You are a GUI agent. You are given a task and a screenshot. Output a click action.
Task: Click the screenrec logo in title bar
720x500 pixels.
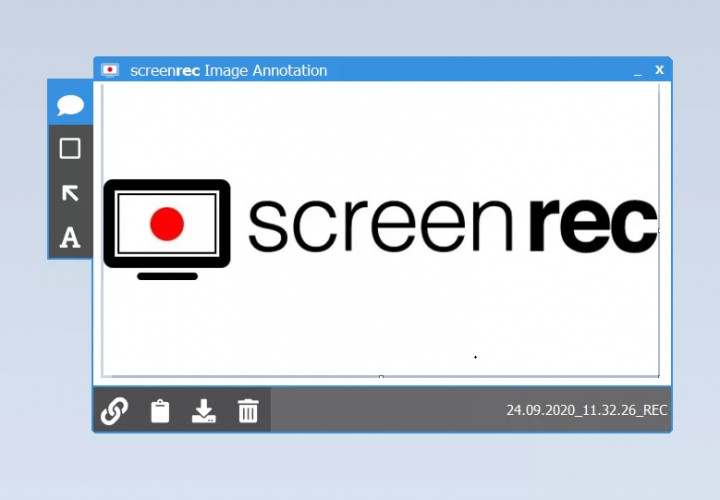(110, 70)
